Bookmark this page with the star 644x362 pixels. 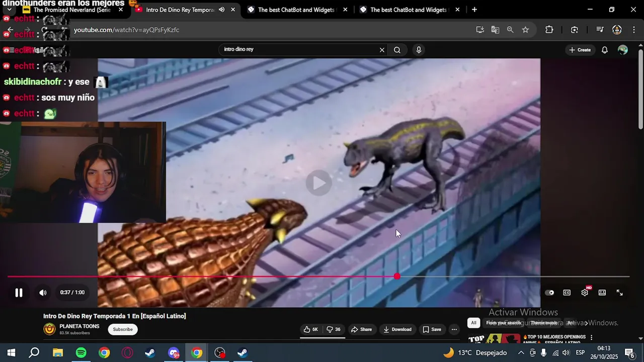click(525, 30)
